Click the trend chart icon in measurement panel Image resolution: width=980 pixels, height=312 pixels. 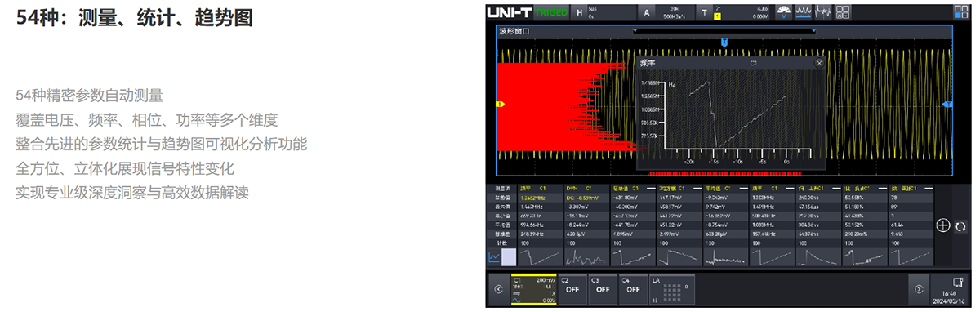point(494,257)
